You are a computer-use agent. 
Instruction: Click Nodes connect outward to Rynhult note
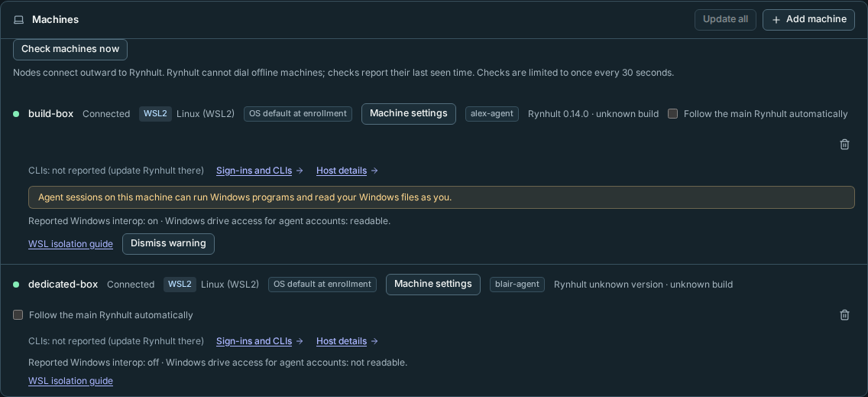[x=343, y=73]
